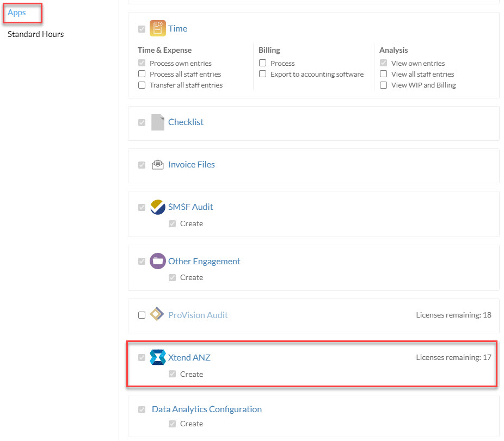Enable View all staff entries checkbox
This screenshot has width=504, height=441.
(384, 74)
